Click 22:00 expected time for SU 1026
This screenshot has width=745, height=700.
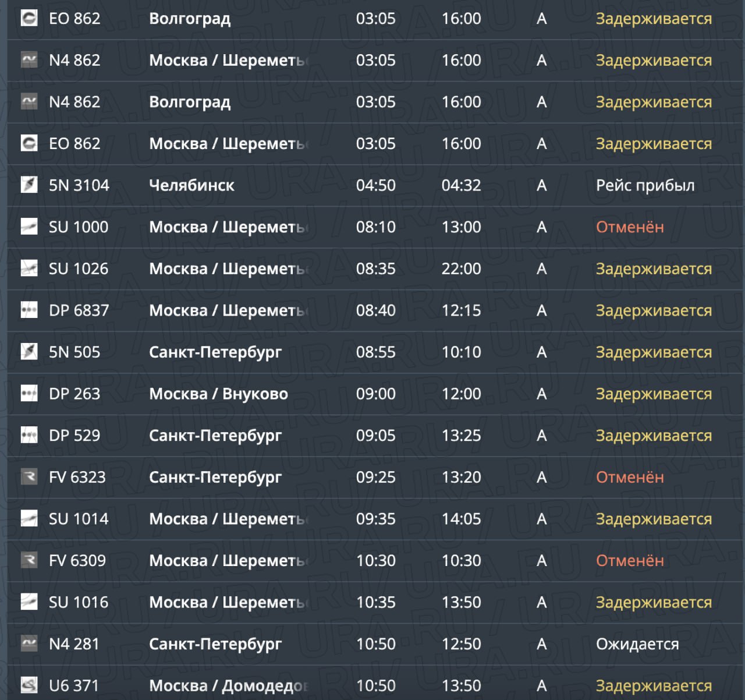pos(462,269)
